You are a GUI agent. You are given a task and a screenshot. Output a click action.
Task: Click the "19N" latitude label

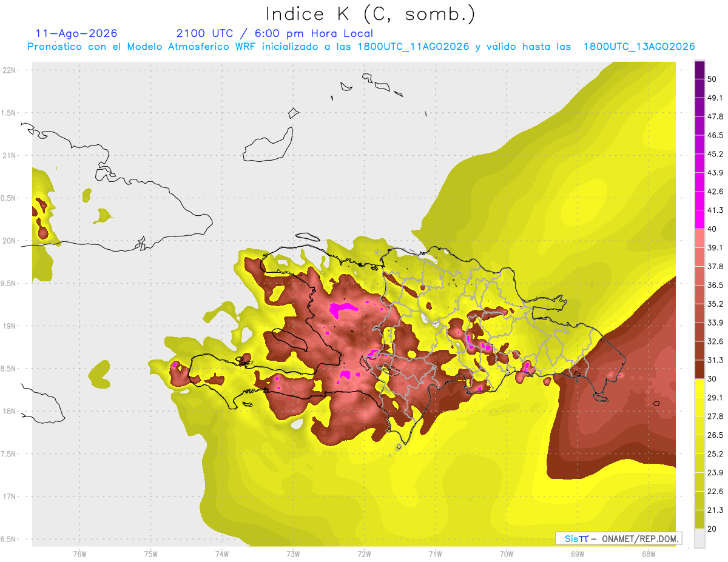10,326
